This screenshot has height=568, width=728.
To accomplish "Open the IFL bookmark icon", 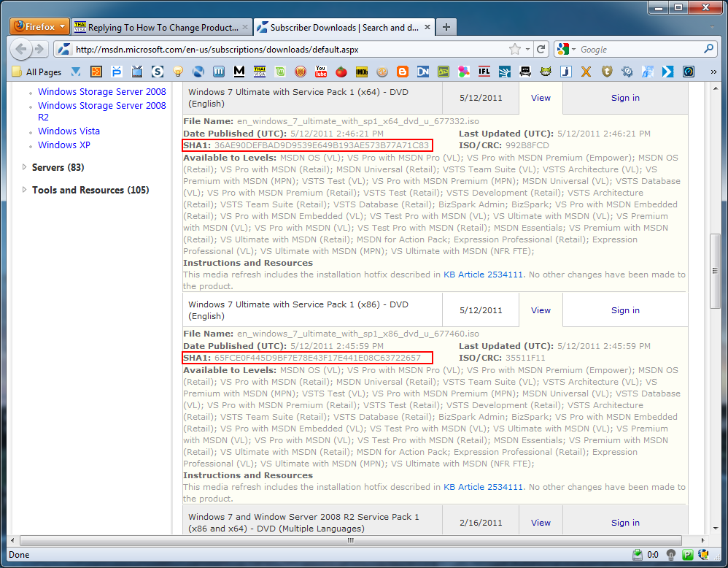I will pyautogui.click(x=484, y=72).
